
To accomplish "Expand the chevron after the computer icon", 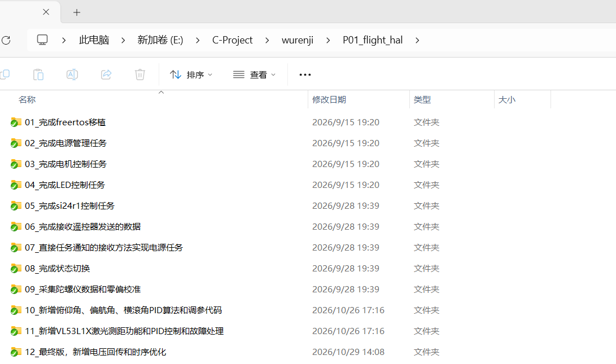I will [x=64, y=40].
